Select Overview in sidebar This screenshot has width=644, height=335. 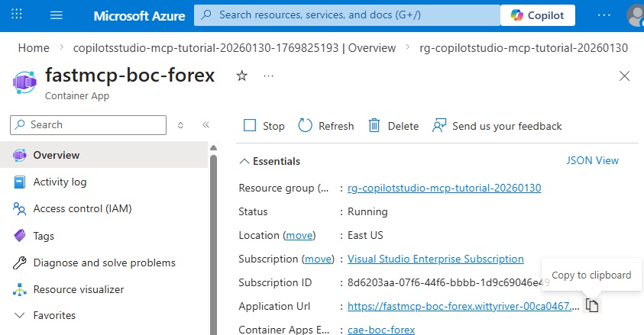pos(104,155)
